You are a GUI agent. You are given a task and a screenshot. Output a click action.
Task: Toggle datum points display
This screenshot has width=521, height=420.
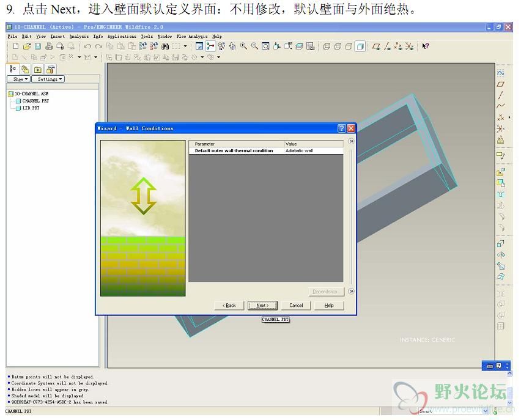398,46
